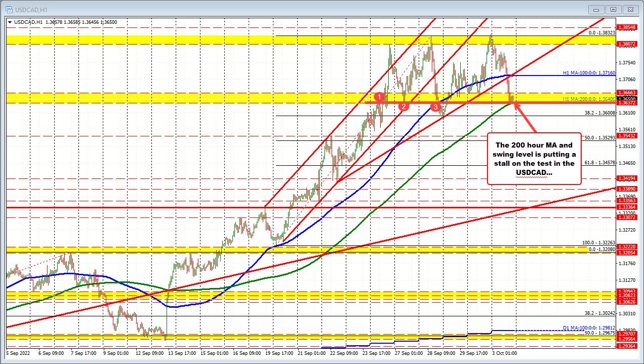Click the 22 Sep 09:00 time label
Image resolution: width=644 pixels, height=364 pixels.
345,353
